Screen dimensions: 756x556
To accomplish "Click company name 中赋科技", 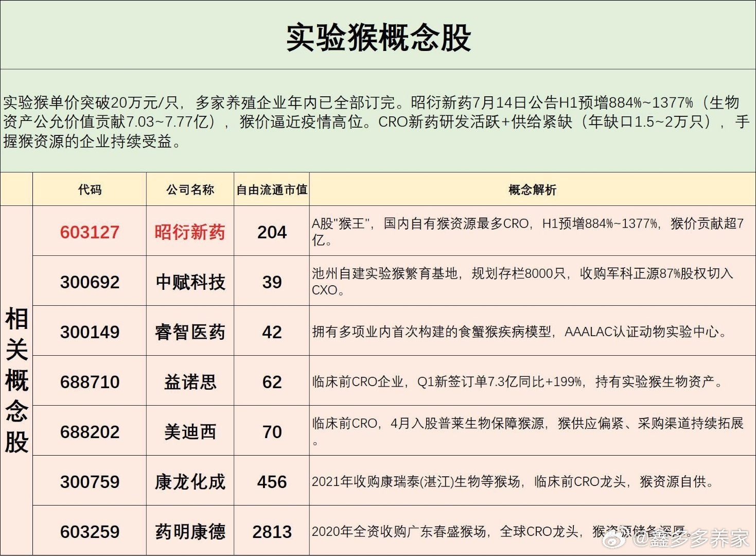I will (190, 282).
